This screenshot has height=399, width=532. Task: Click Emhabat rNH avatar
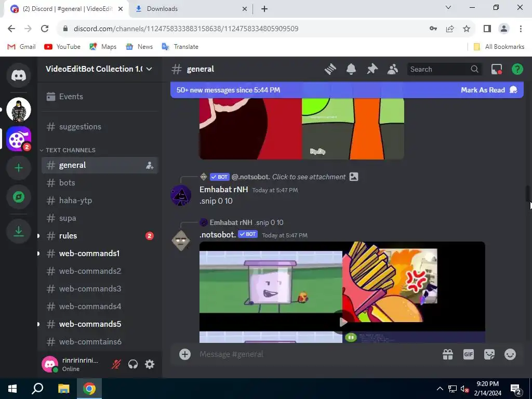click(180, 195)
